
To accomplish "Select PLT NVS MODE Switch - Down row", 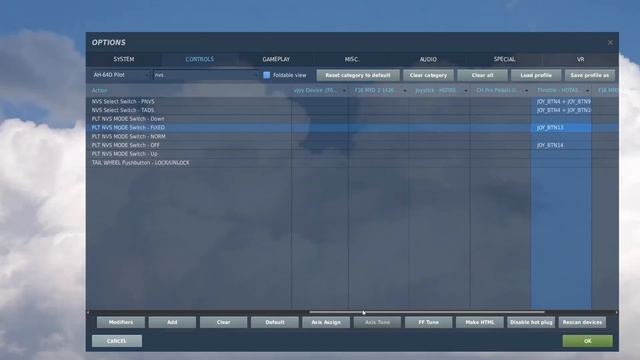I will pos(352,119).
